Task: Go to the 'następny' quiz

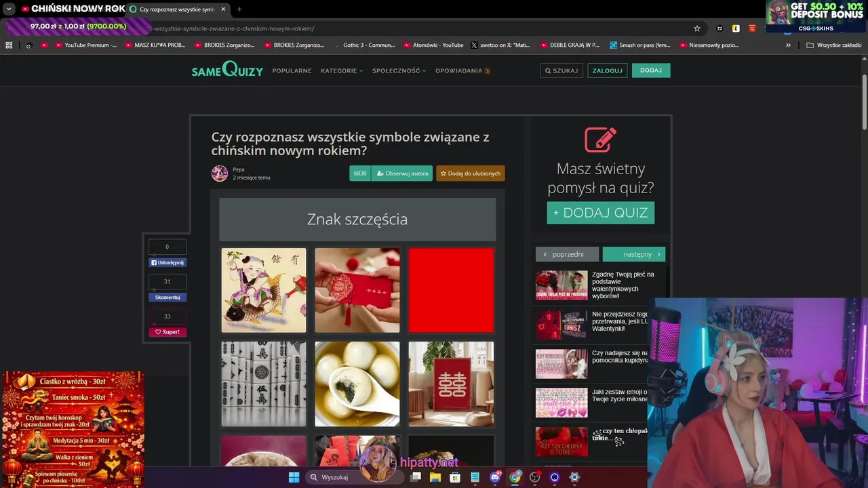Action: 634,254
